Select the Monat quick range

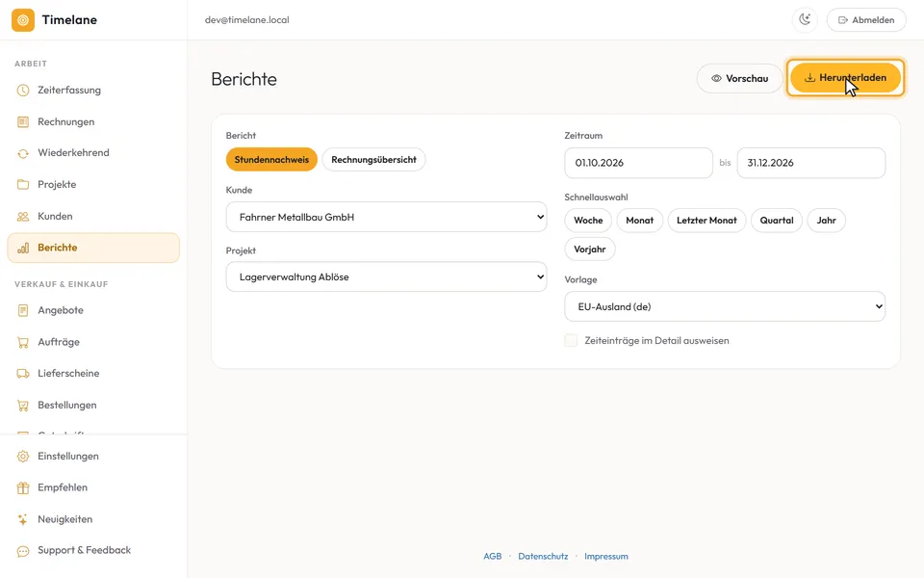coord(639,220)
